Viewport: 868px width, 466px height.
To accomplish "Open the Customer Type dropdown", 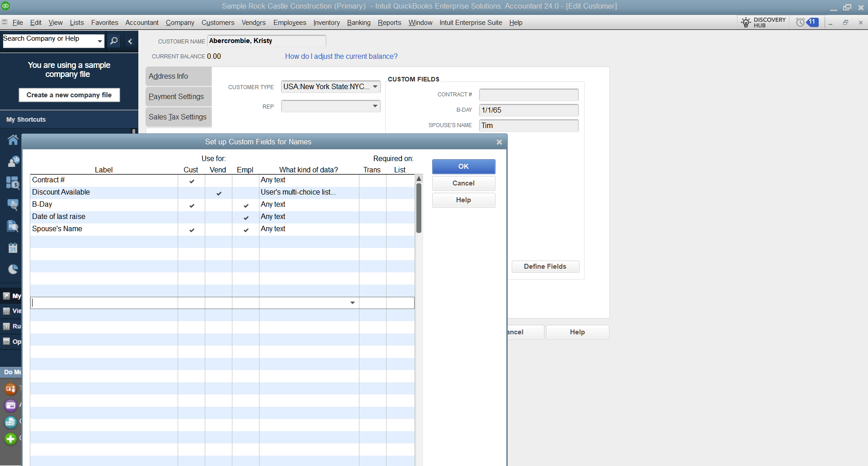I will pos(375,87).
